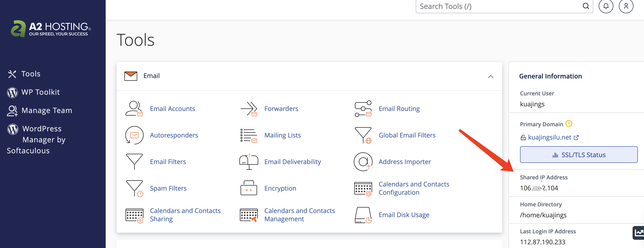Open the Autoresponders icon
This screenshot has width=644, height=248.
(x=134, y=135)
